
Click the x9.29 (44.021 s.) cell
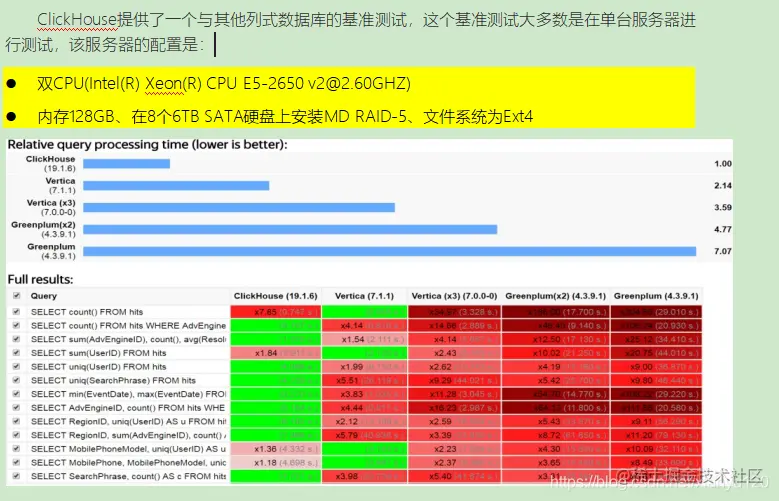tap(454, 380)
